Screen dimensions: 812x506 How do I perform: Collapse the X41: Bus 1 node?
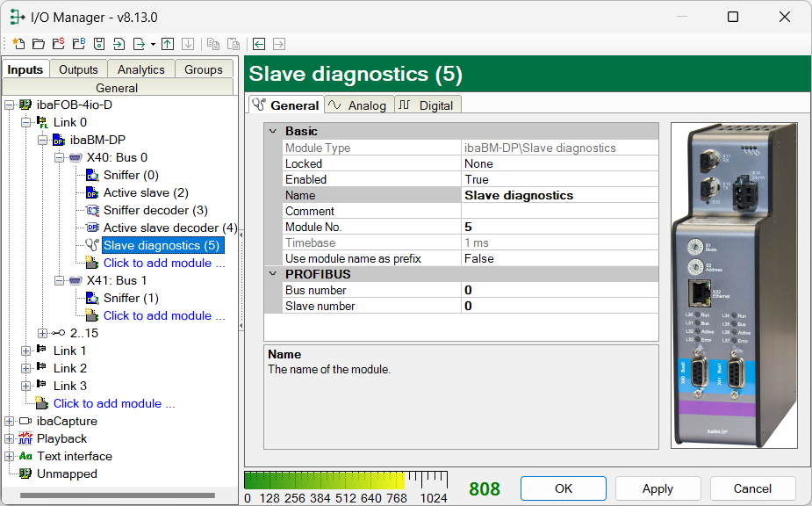click(x=60, y=280)
